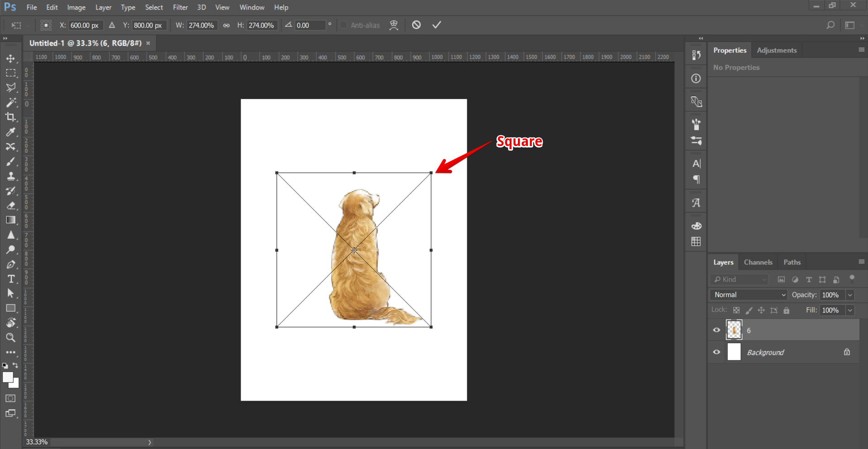The image size is (868, 449).
Task: Expand the Opacity slider dropdown arrow
Action: [850, 295]
